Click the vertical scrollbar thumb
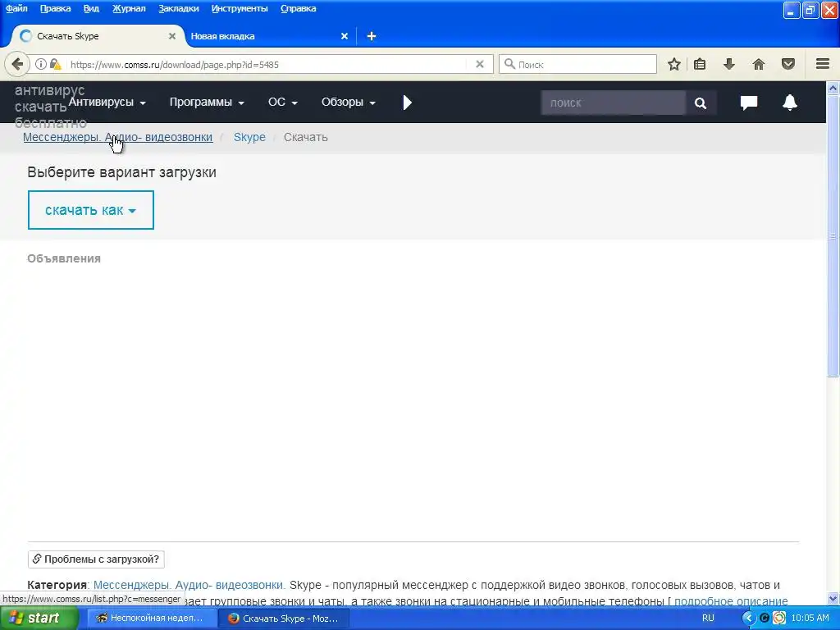The image size is (840, 630). click(x=833, y=235)
